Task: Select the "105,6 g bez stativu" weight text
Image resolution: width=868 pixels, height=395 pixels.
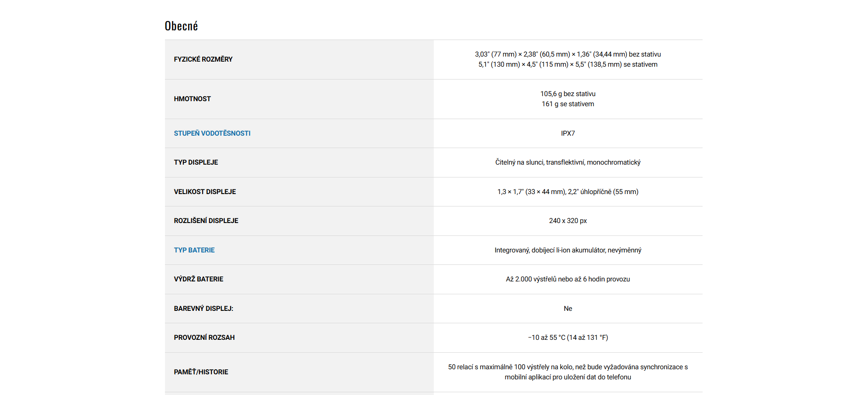Action: click(567, 94)
